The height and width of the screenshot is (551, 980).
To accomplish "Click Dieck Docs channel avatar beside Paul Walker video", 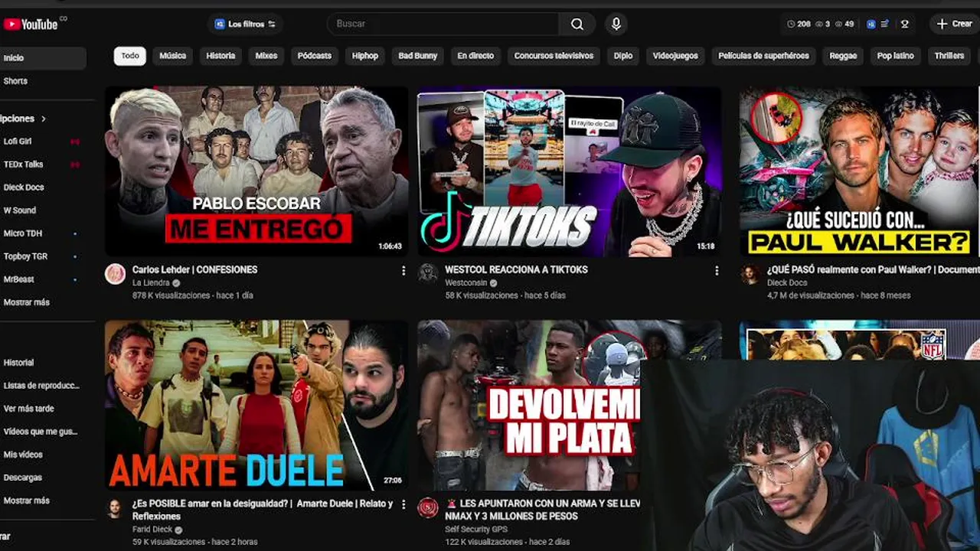I will (751, 274).
